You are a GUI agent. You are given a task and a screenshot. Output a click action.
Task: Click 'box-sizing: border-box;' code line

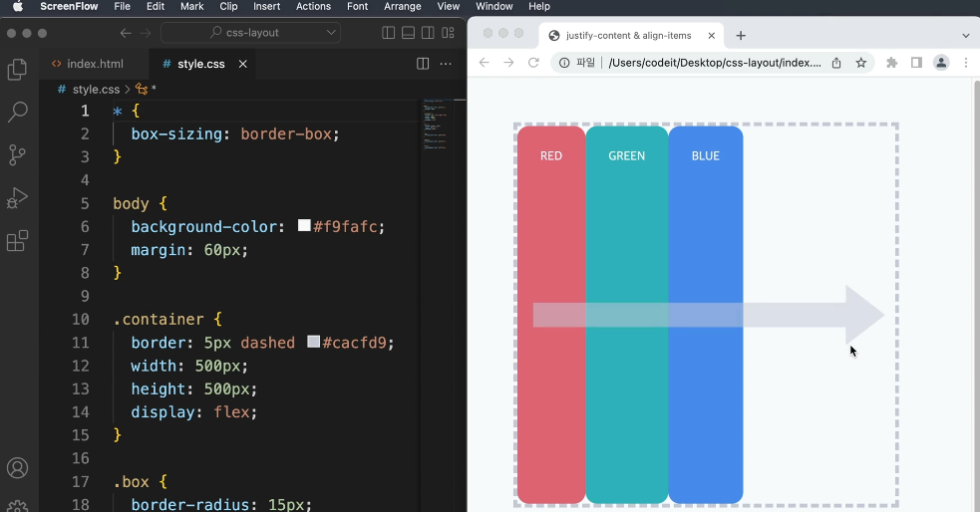235,133
